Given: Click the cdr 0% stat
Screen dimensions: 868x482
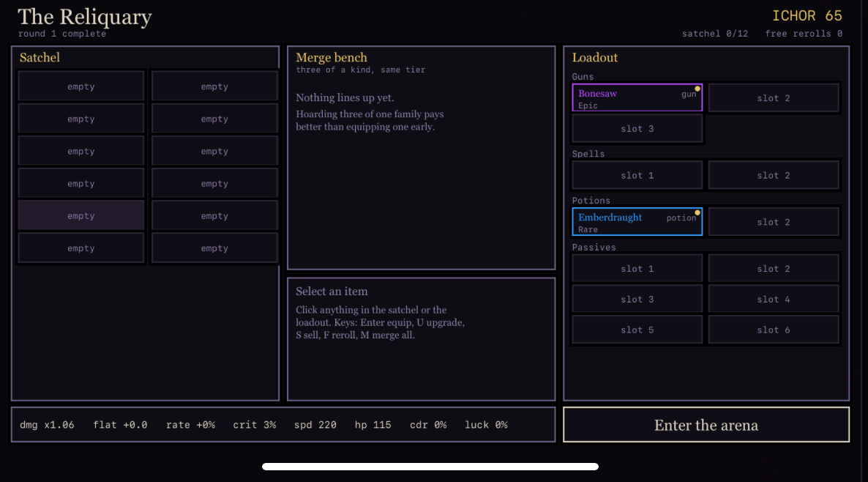Looking at the screenshot, I should pos(428,425).
